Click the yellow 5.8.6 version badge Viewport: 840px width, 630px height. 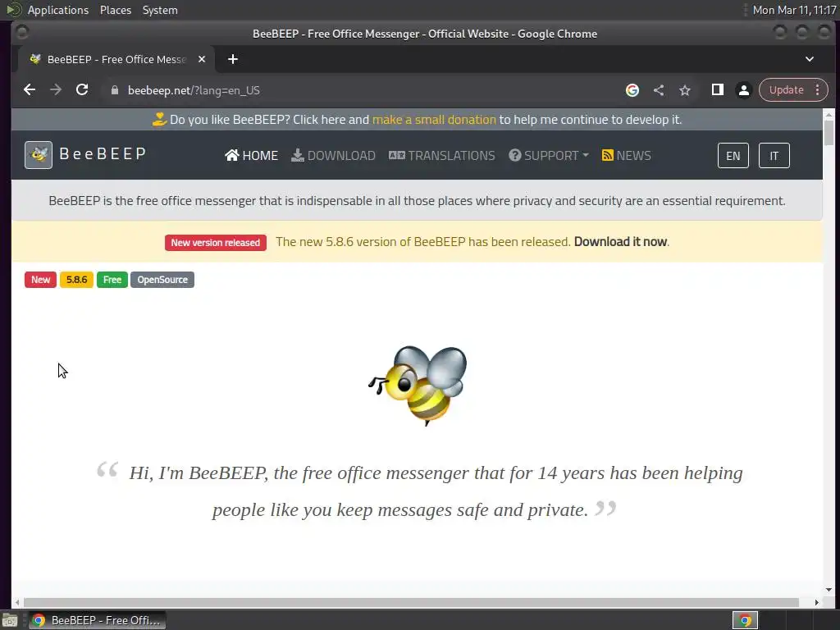76,280
